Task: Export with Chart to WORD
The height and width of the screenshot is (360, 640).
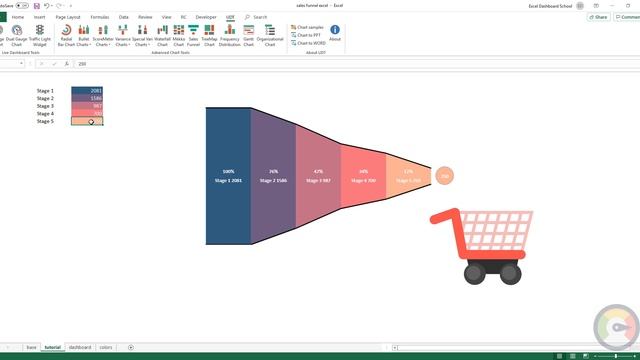Action: click(309, 43)
